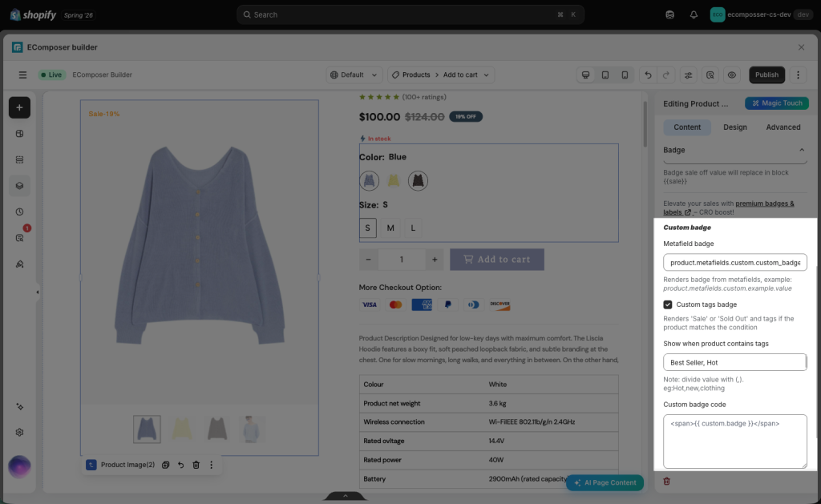Viewport: 821px width, 504px height.
Task: Click the product tags input field
Action: (x=734, y=362)
